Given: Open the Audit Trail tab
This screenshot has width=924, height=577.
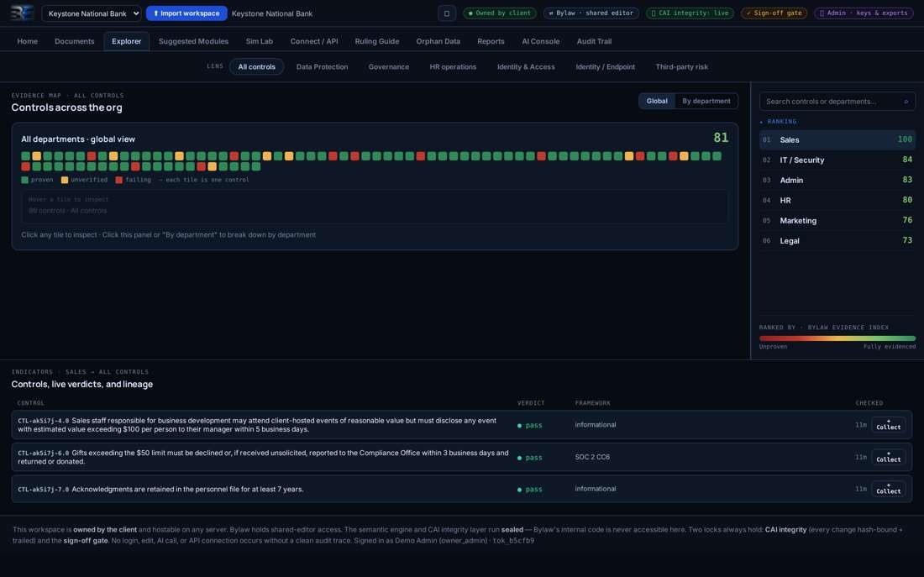Looking at the screenshot, I should [594, 41].
